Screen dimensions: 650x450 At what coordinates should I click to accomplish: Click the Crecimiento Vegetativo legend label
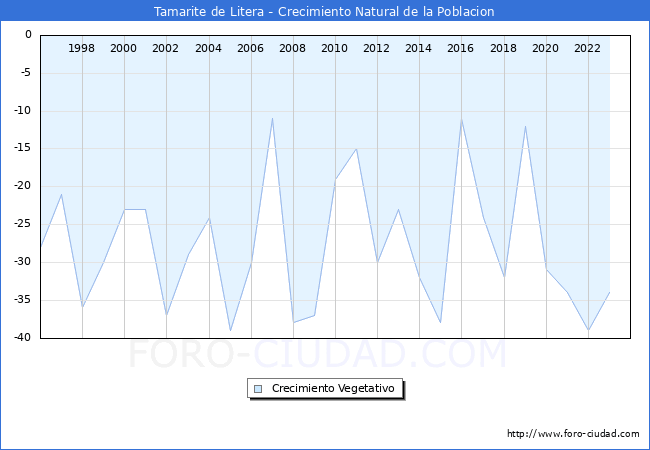334,389
